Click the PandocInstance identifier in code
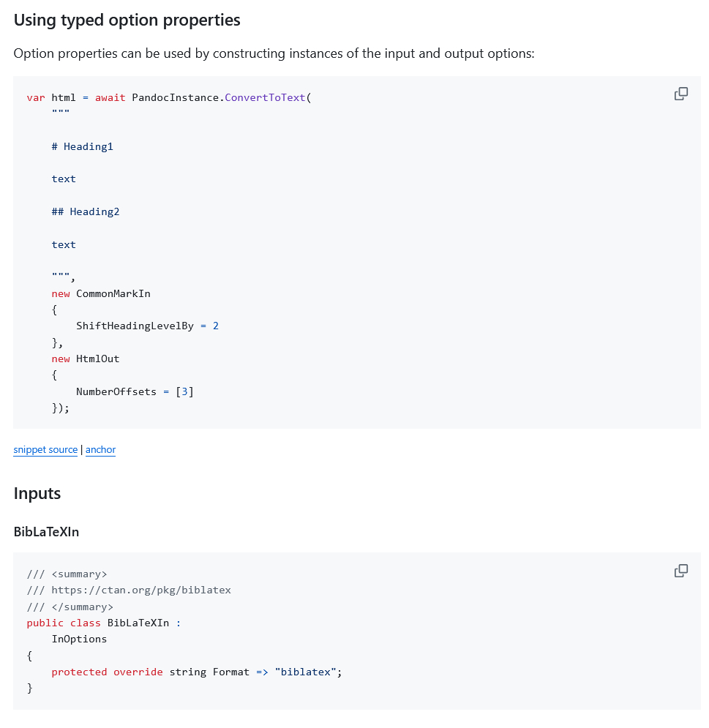The height and width of the screenshot is (728, 709). (x=176, y=97)
